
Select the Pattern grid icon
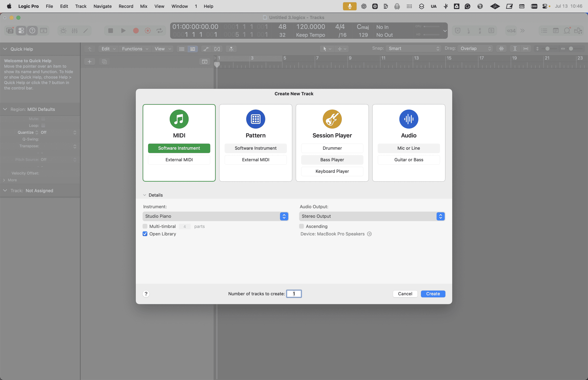255,119
